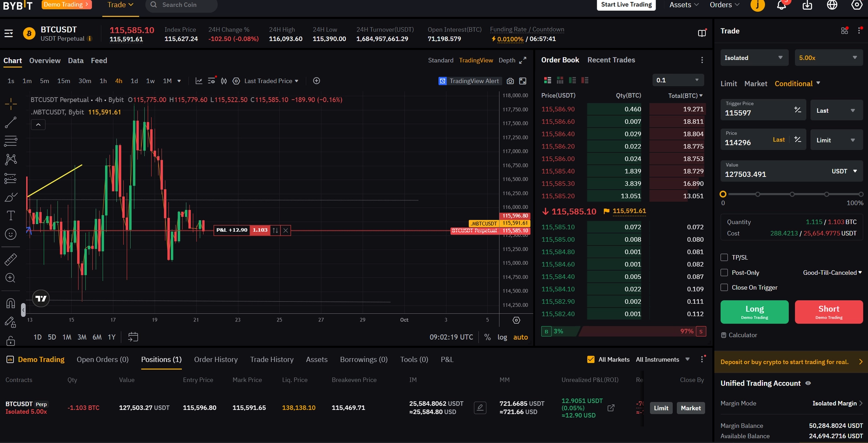Open the notifications bell
The width and height of the screenshot is (868, 443).
(782, 5)
